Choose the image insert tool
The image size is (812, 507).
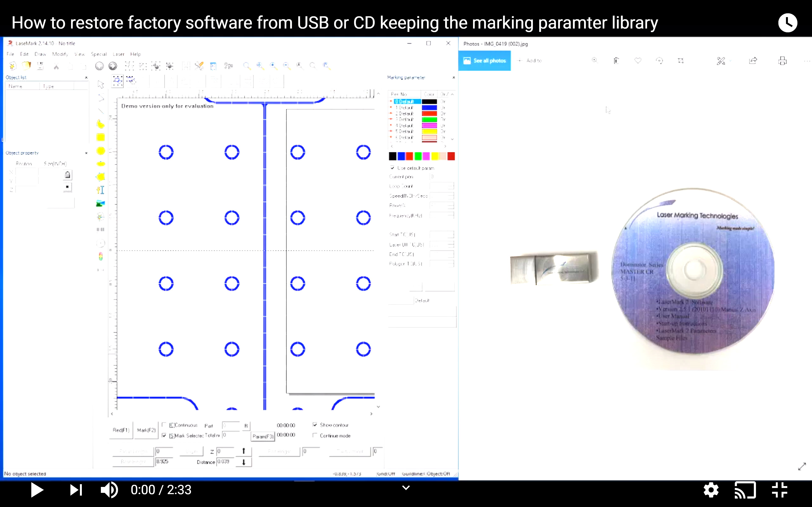click(x=101, y=203)
